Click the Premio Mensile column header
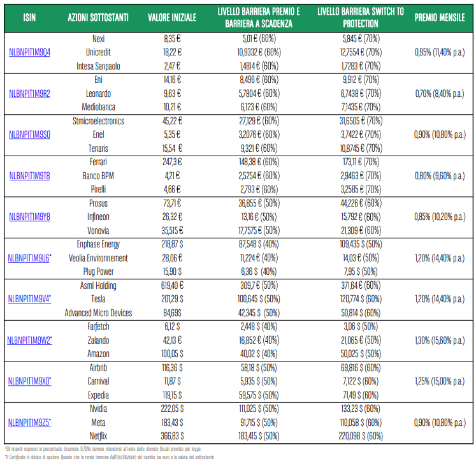The height and width of the screenshot is (461, 476). [x=440, y=18]
